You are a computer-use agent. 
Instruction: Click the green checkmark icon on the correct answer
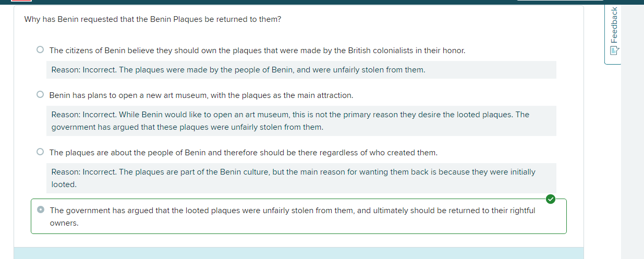[x=550, y=199]
